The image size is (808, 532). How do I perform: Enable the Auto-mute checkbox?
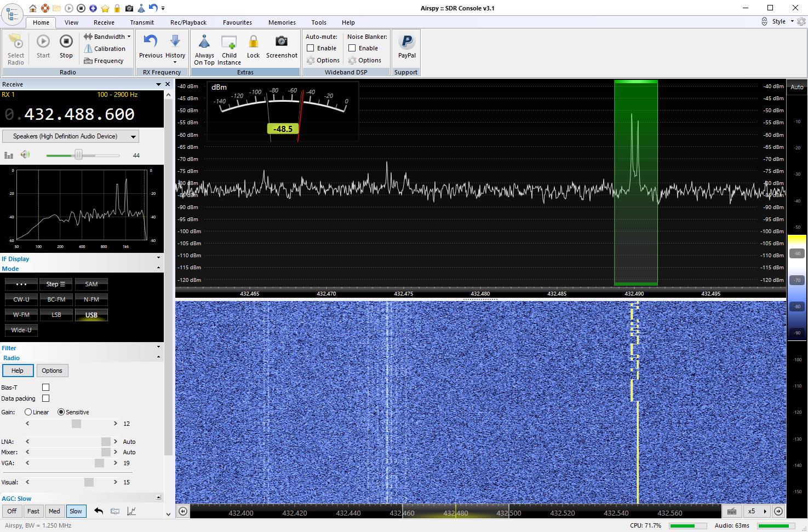point(311,48)
